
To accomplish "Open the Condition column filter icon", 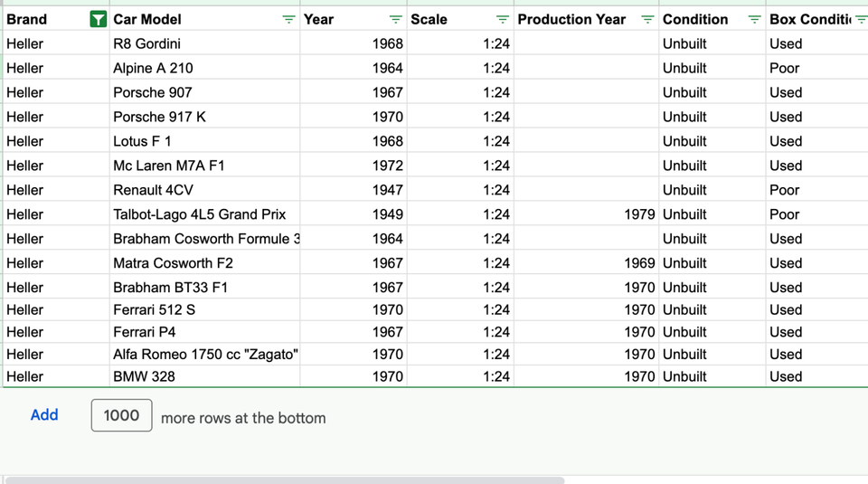I will (754, 19).
